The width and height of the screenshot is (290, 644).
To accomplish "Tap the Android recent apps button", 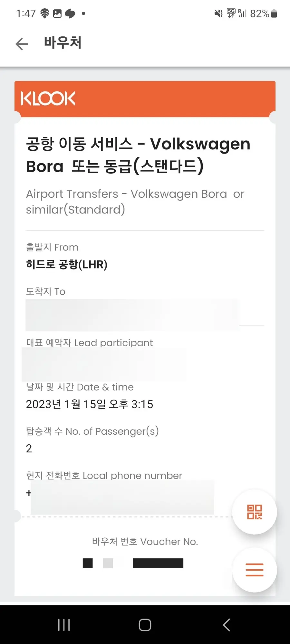I will (x=64, y=625).
